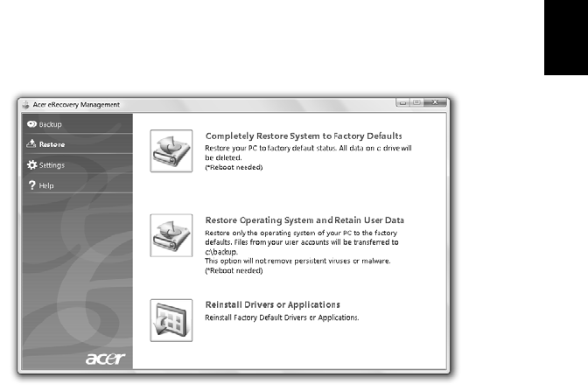This screenshot has width=588, height=391.
Task: Click the Help question mark icon
Action: click(x=32, y=185)
